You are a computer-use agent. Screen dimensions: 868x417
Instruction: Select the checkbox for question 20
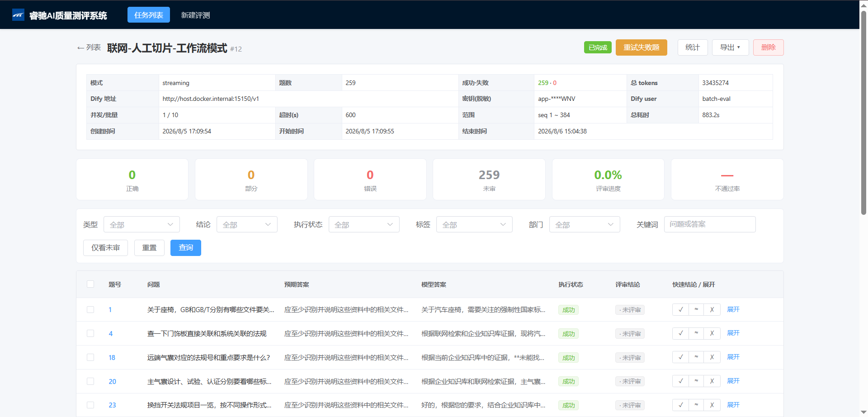90,381
